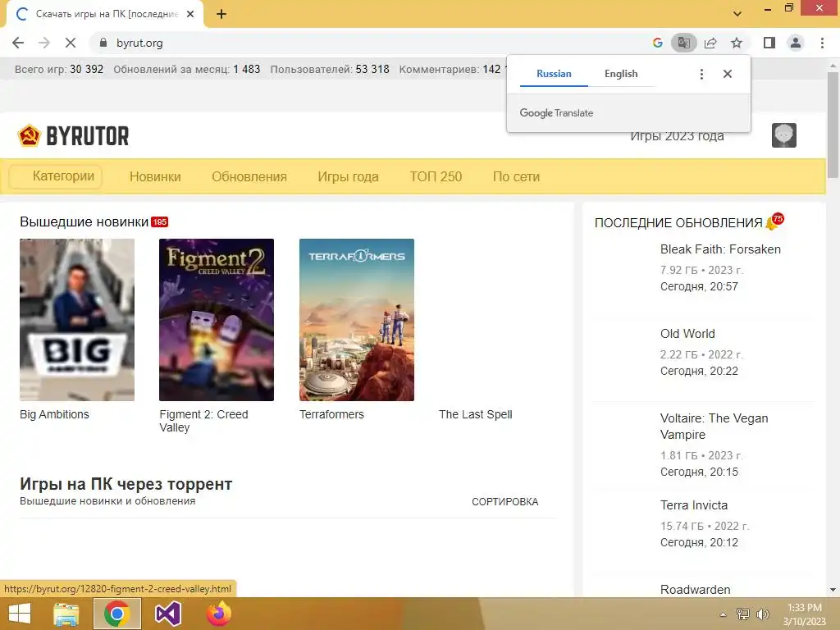Open Игры 2023 года link
This screenshot has height=630, width=840.
(677, 136)
